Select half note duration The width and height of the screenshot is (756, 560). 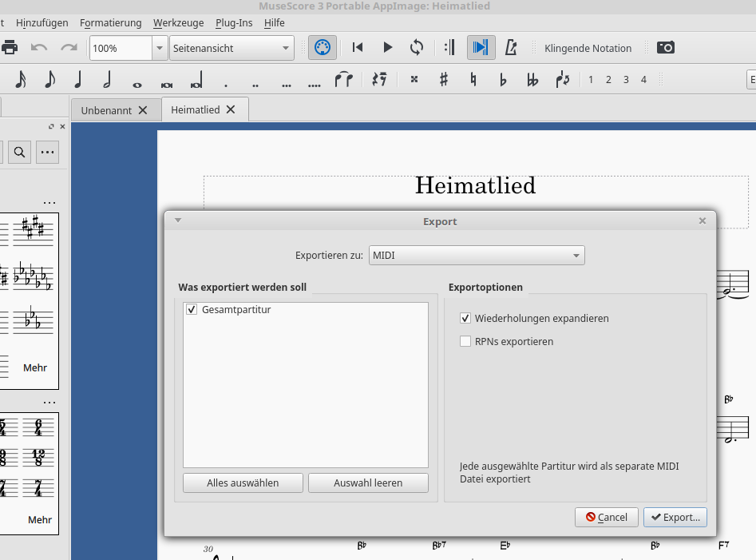tap(108, 79)
